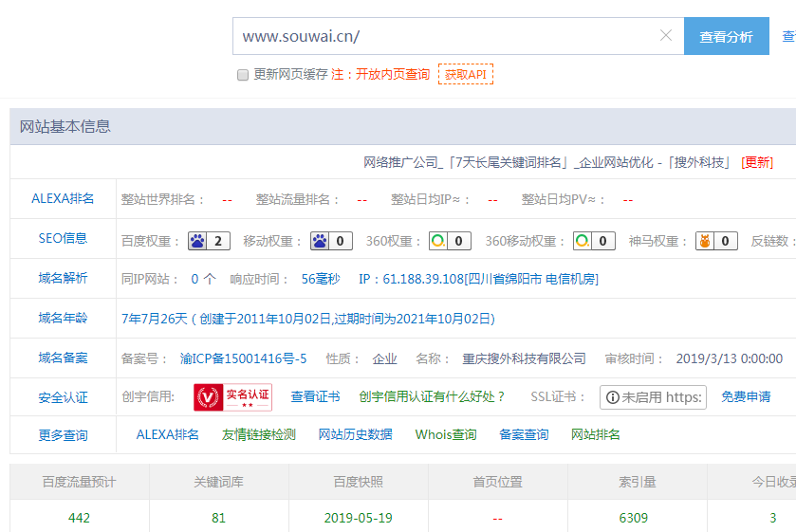
Task: Click the 获取API dashed button
Action: pyautogui.click(x=466, y=74)
